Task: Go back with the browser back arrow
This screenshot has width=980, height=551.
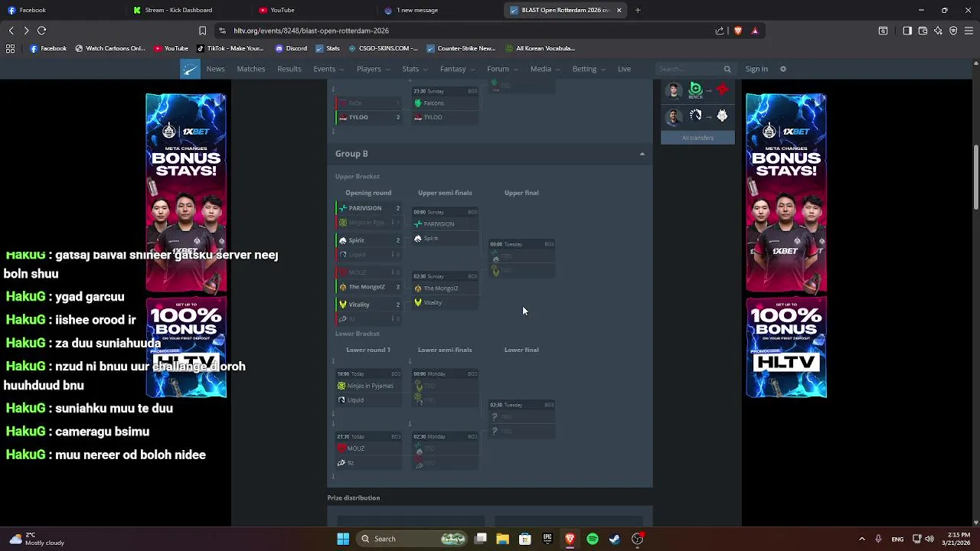Action: (x=11, y=31)
